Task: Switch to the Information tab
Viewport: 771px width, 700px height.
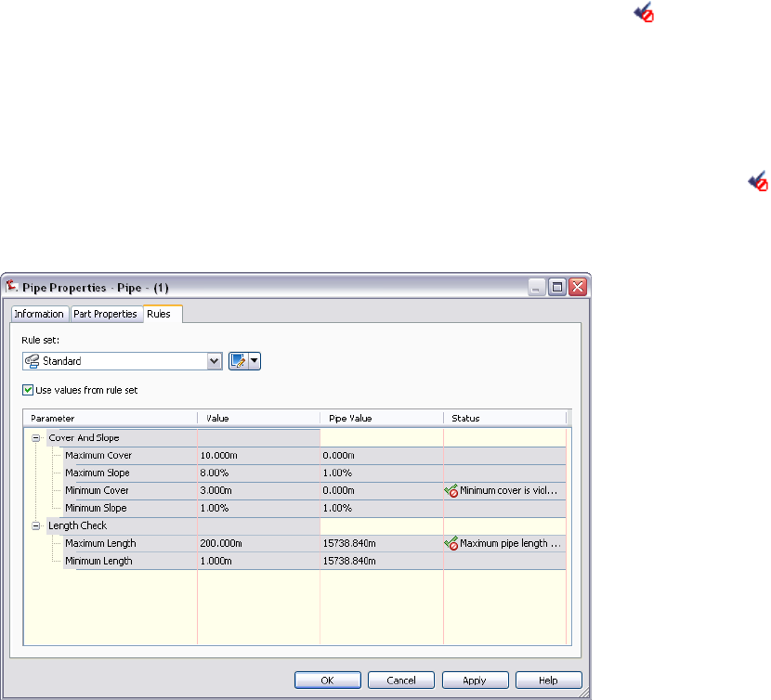Action: tap(39, 314)
